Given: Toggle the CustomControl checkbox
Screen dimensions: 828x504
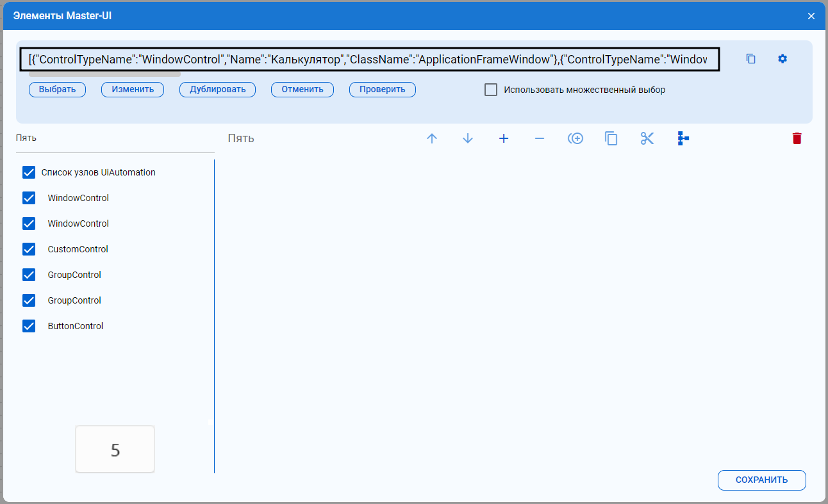Looking at the screenshot, I should tap(29, 249).
